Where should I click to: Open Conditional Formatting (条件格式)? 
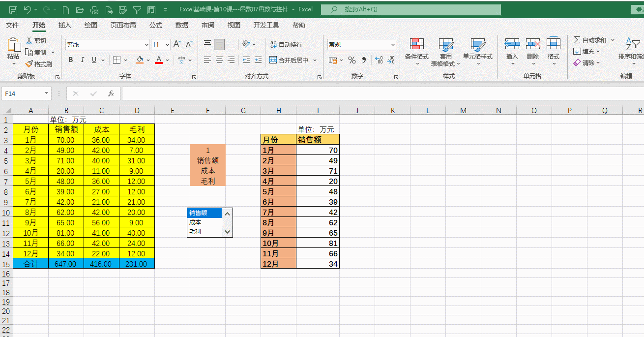(417, 52)
